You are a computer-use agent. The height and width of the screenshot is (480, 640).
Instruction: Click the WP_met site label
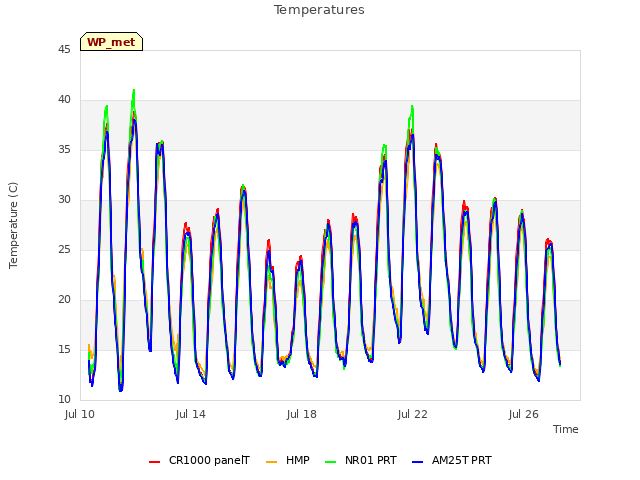coord(111,42)
